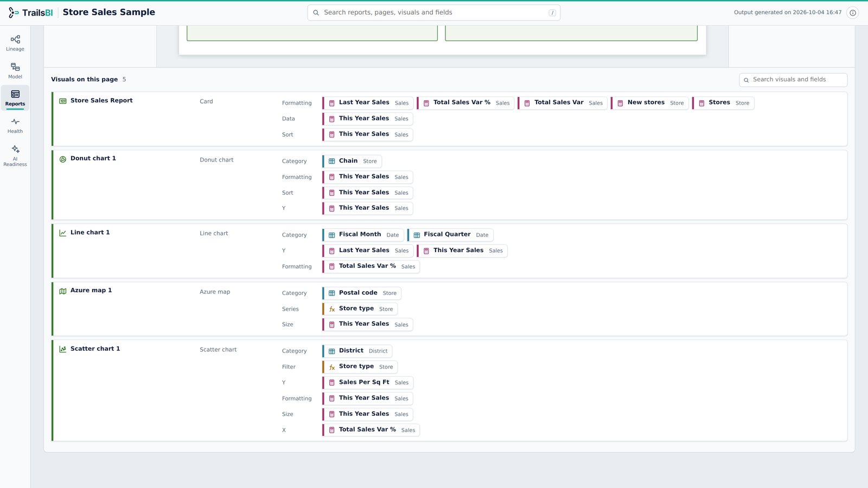Select Store type chip in Scatter chart Filter

(360, 367)
